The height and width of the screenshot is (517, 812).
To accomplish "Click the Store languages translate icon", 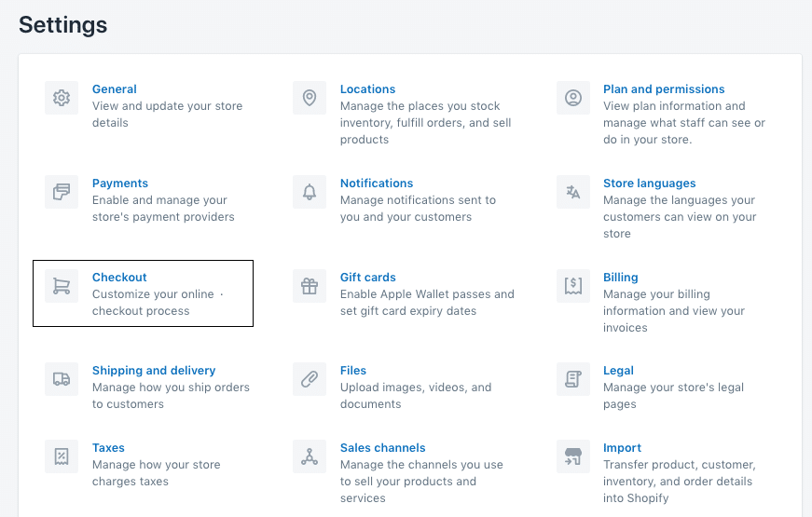I will point(572,192).
